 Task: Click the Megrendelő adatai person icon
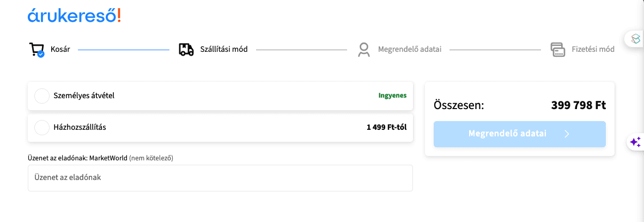363,49
